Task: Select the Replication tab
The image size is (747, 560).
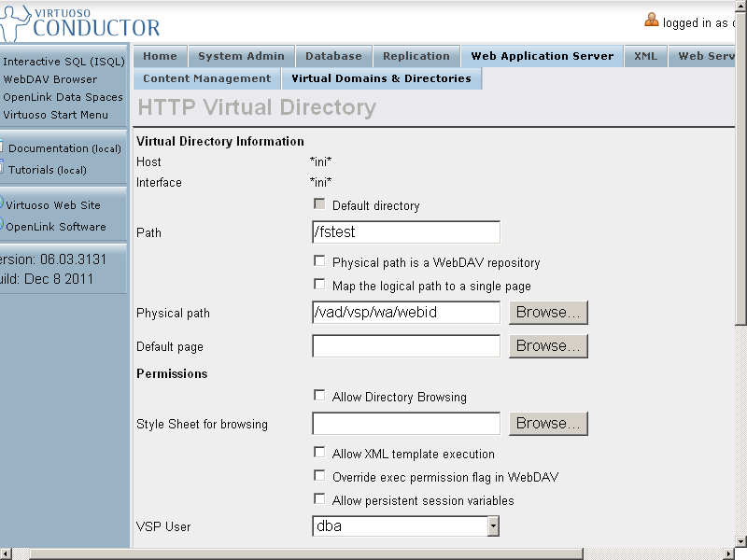Action: (x=416, y=56)
